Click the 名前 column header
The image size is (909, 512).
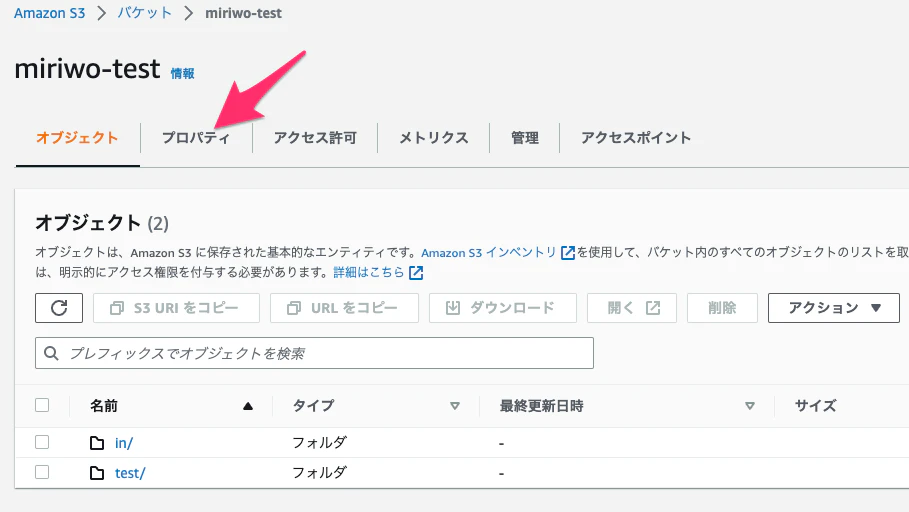[104, 406]
